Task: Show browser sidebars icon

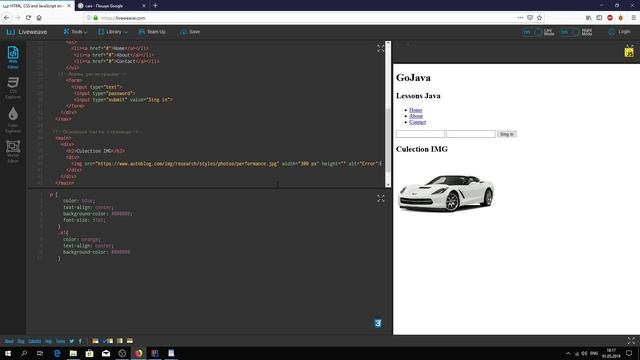Action: click(599, 18)
